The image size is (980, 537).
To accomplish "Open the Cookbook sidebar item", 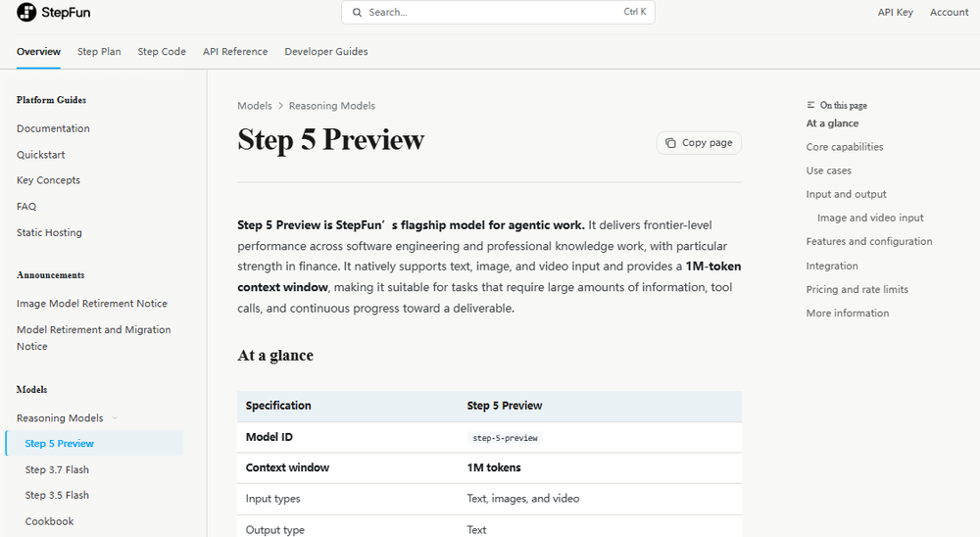I will [x=49, y=521].
